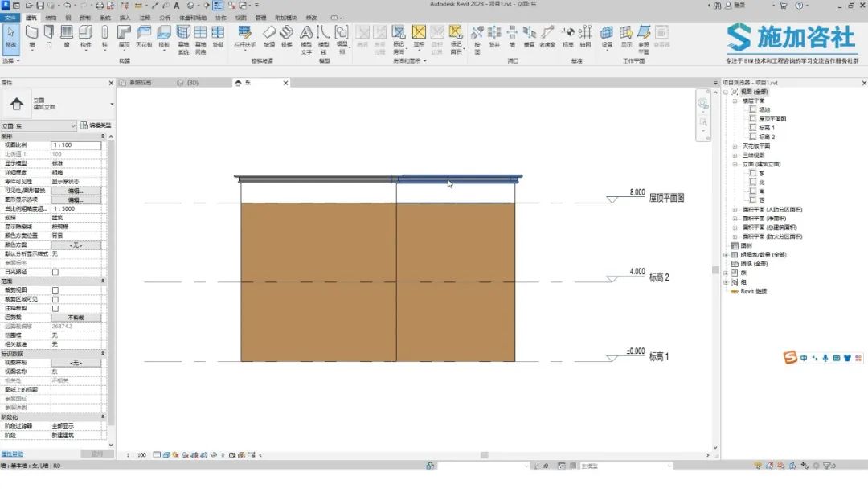The image size is (868, 489).
Task: Click 编辑类型 button in Properties
Action: pos(96,125)
